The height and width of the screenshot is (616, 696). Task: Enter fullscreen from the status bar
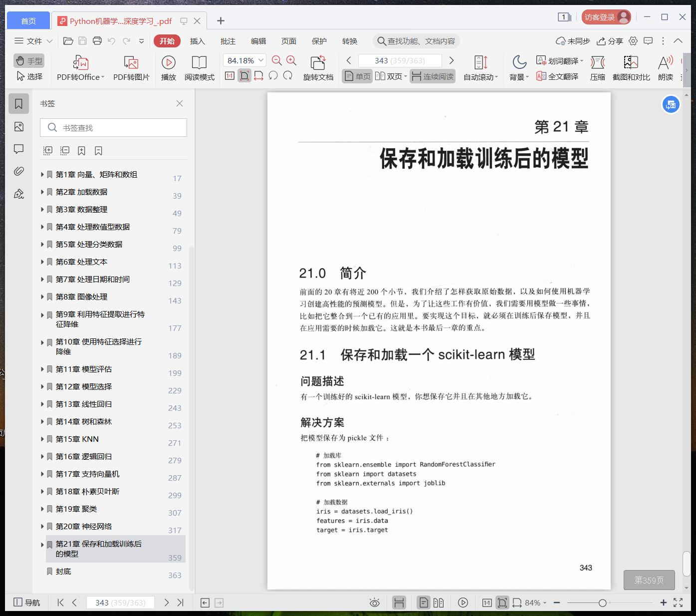[678, 603]
